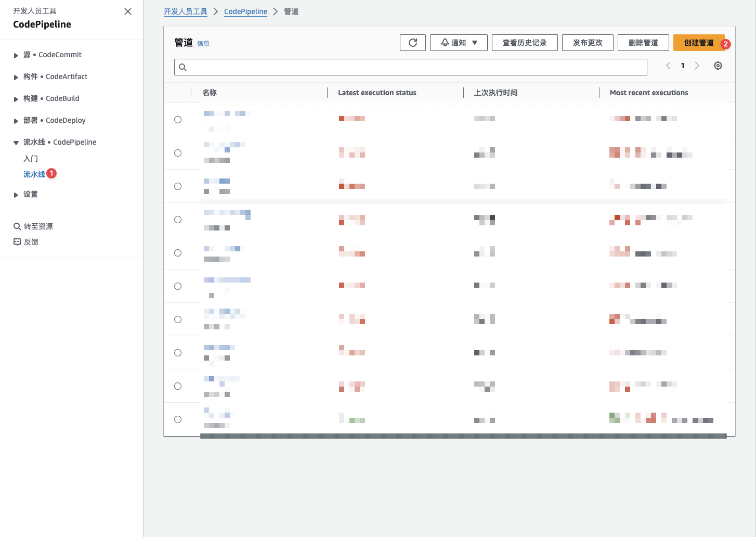Click the 删除管道 button
This screenshot has height=537, width=756.
click(643, 43)
